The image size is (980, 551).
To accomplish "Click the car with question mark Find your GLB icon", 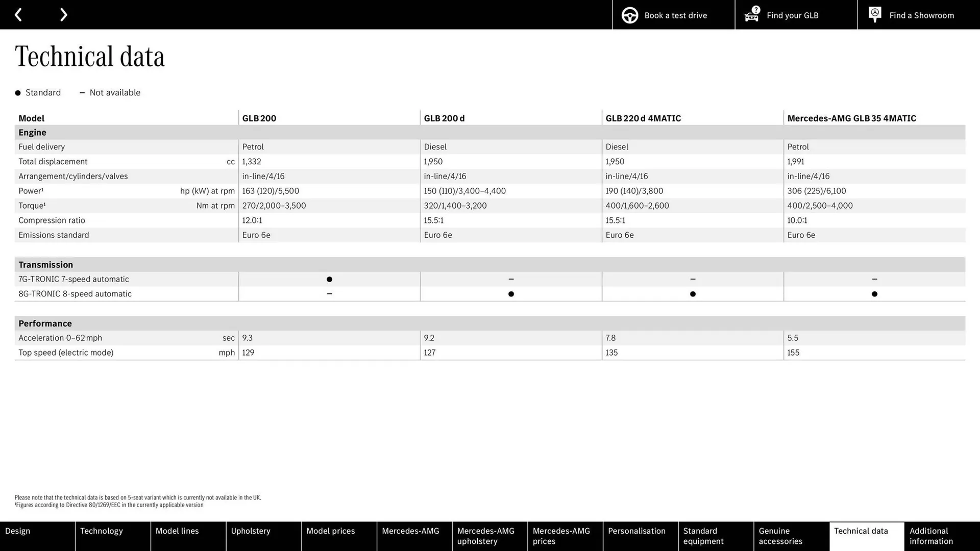I will pos(751,15).
